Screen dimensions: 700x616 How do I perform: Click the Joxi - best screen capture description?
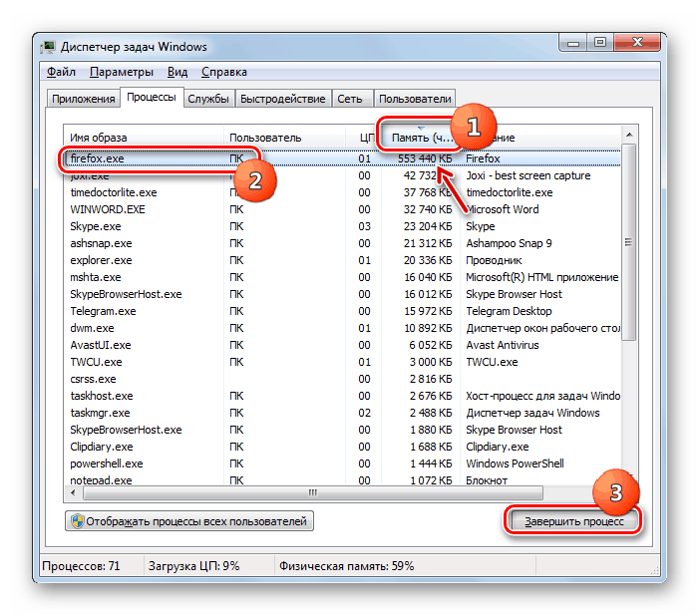[x=528, y=175]
